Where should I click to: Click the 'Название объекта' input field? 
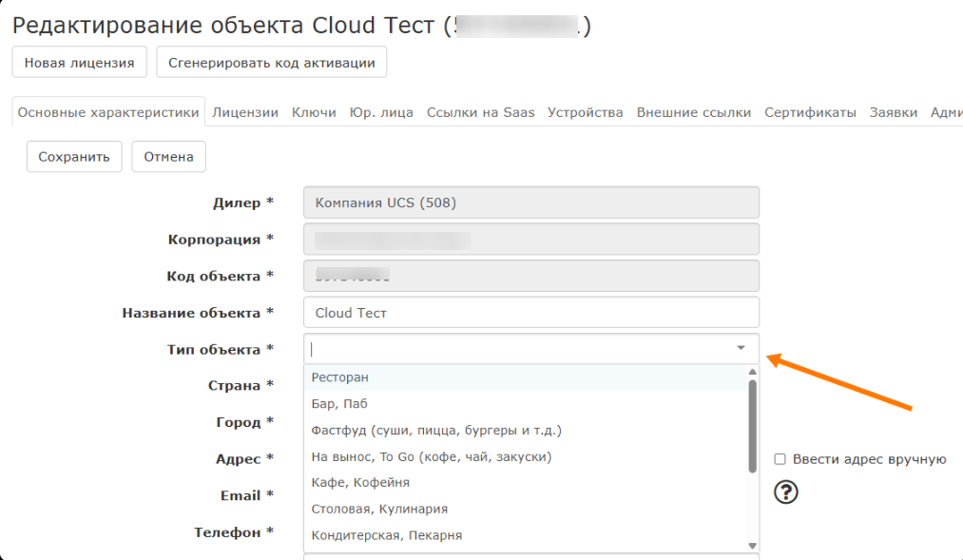tap(530, 313)
